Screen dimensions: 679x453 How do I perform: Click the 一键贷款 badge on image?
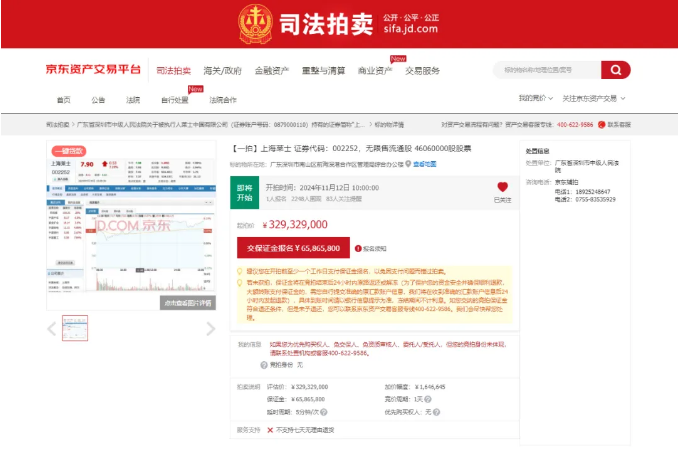pyautogui.click(x=69, y=151)
